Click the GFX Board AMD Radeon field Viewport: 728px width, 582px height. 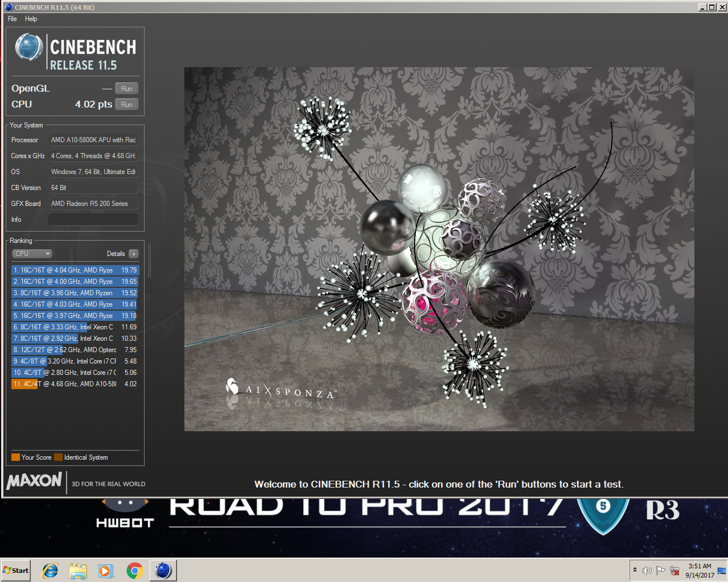click(93, 204)
